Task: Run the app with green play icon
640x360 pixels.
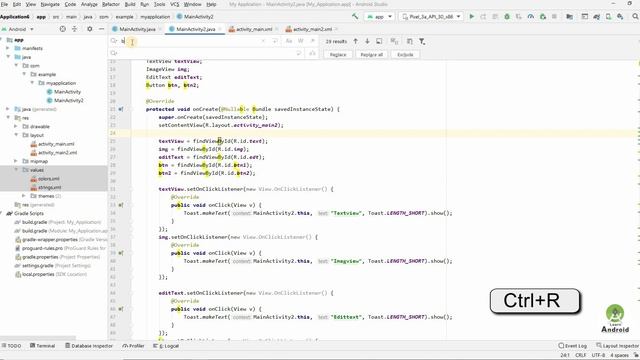Action: [472, 16]
